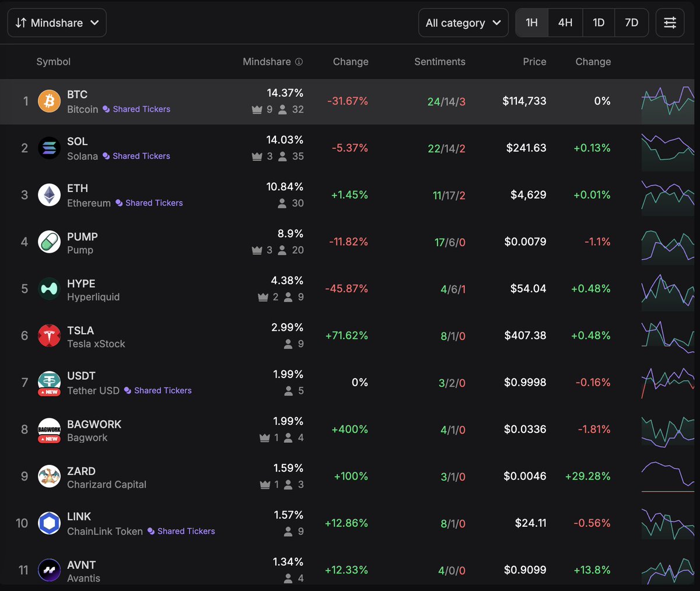This screenshot has height=591, width=700.
Task: Open Shared Tickers for Bitcoin
Action: pyautogui.click(x=136, y=109)
